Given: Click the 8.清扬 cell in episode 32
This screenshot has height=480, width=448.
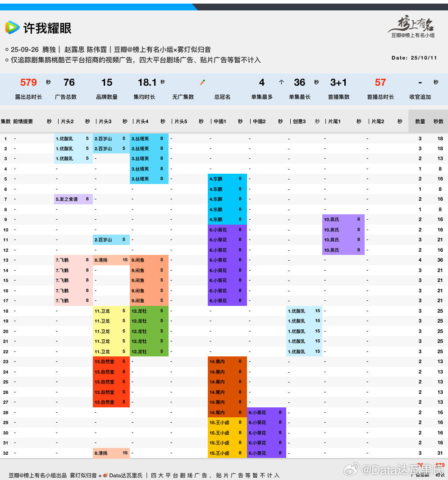Looking at the screenshot, I should [x=111, y=453].
